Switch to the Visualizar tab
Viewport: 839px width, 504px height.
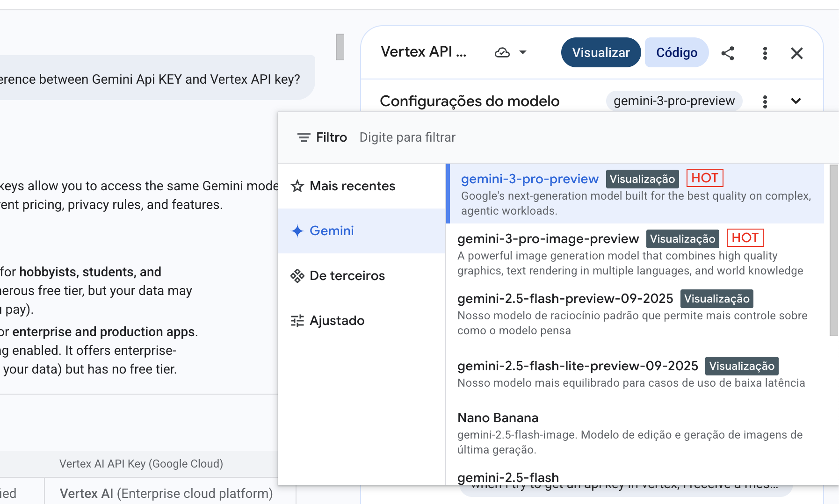coord(600,52)
